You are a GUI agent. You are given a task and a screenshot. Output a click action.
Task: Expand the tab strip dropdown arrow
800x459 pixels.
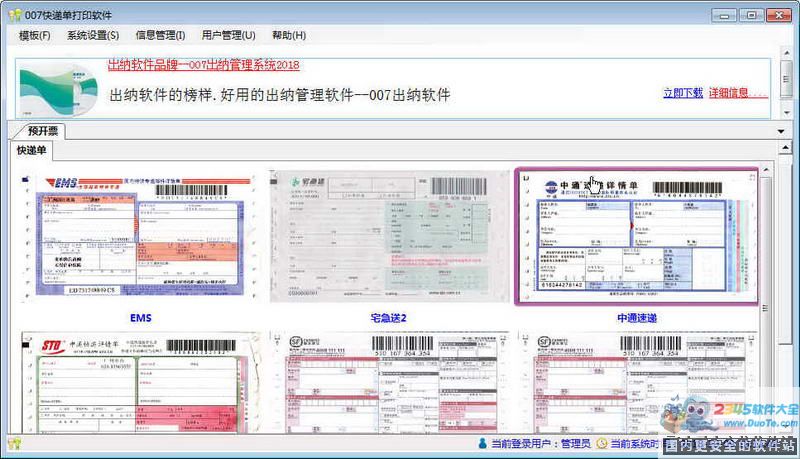click(x=781, y=132)
